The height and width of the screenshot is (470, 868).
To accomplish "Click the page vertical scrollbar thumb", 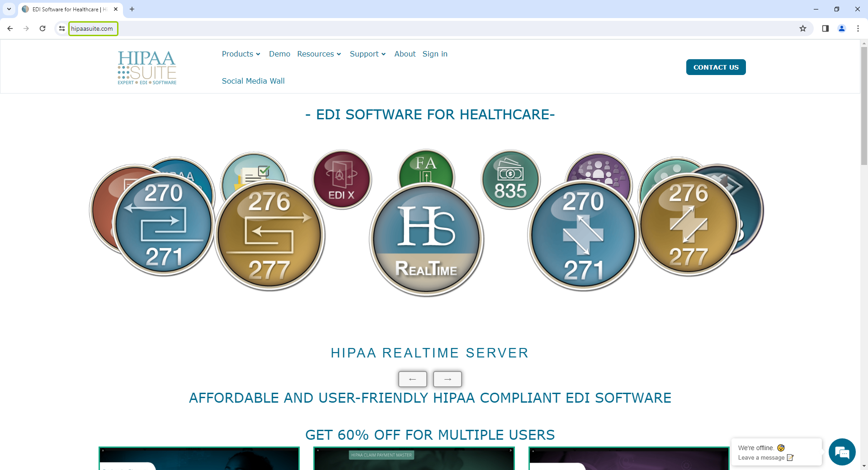I will pos(864,106).
